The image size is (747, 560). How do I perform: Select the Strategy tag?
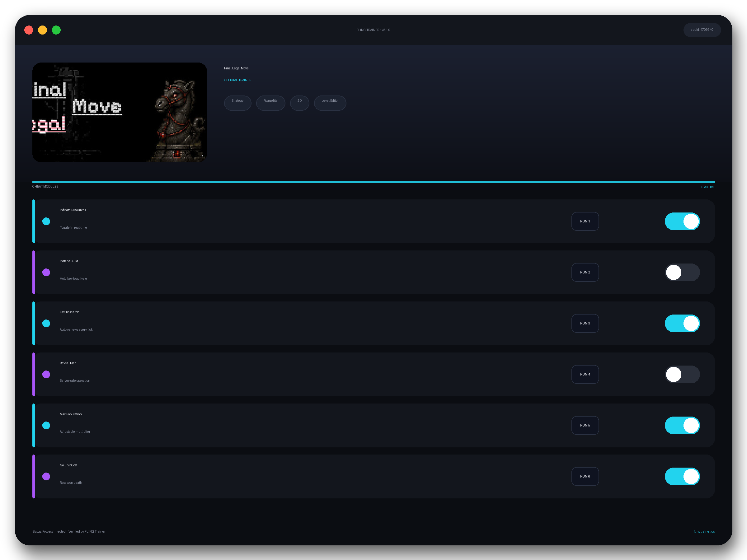coord(237,103)
